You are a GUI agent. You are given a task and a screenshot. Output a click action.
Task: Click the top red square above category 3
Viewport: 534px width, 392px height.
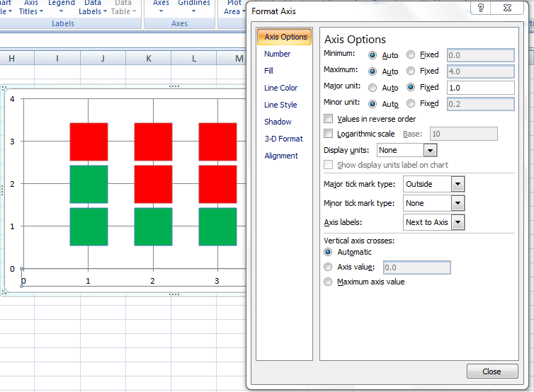pos(217,142)
